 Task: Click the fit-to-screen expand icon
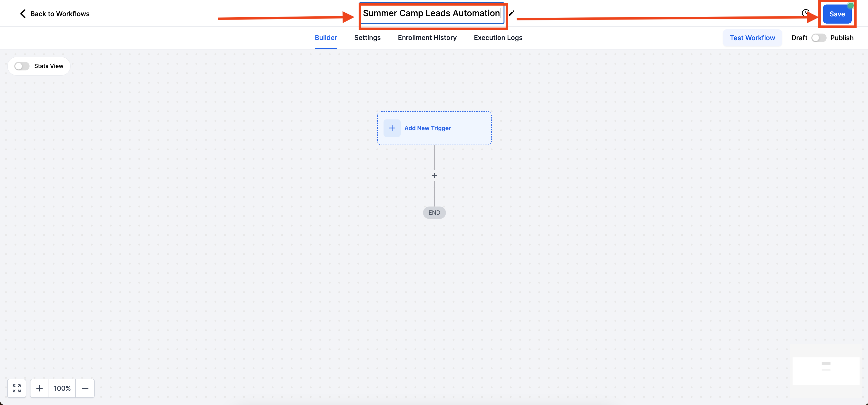pyautogui.click(x=16, y=388)
